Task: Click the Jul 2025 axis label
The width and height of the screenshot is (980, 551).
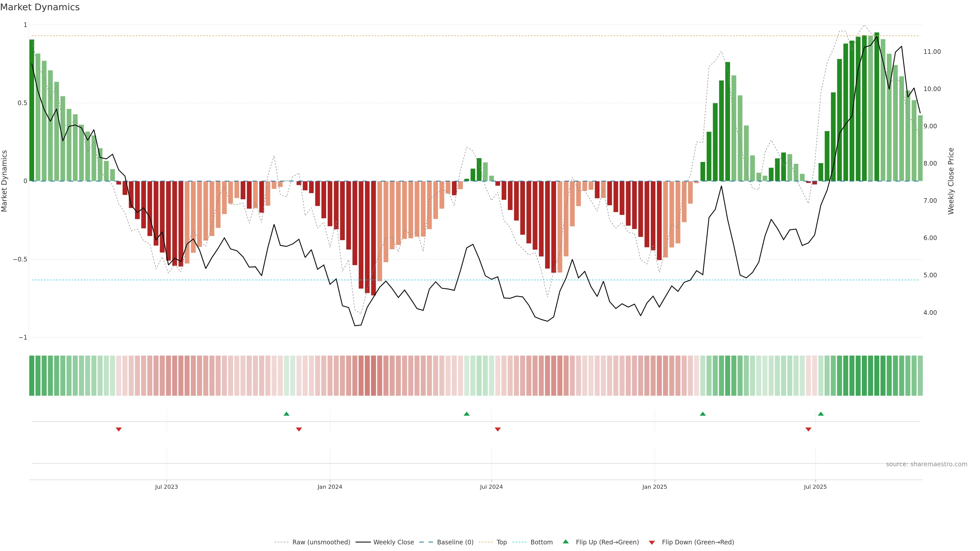Action: [x=815, y=487]
